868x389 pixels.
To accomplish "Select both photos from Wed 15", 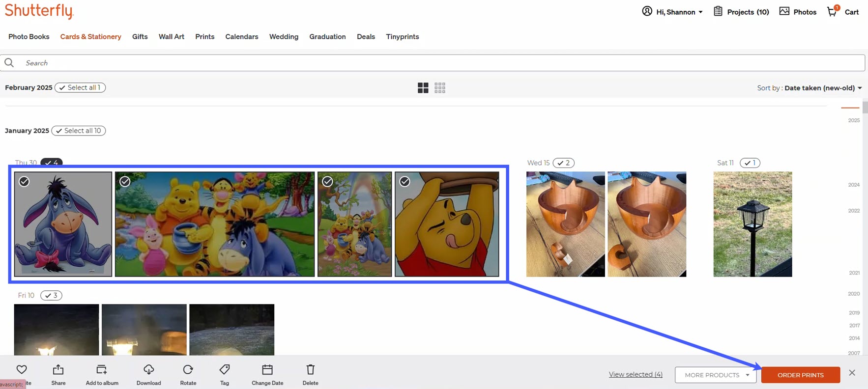I will tap(564, 163).
